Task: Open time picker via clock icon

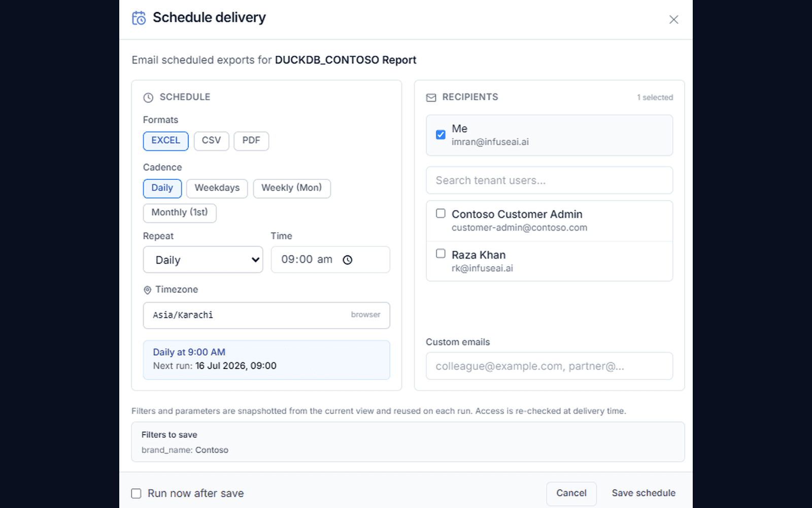Action: [x=348, y=260]
